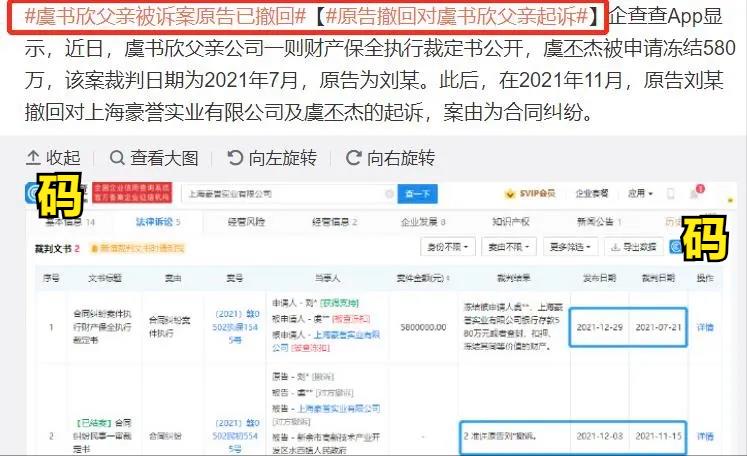Open 查看大图 to view the large image

pos(153,158)
